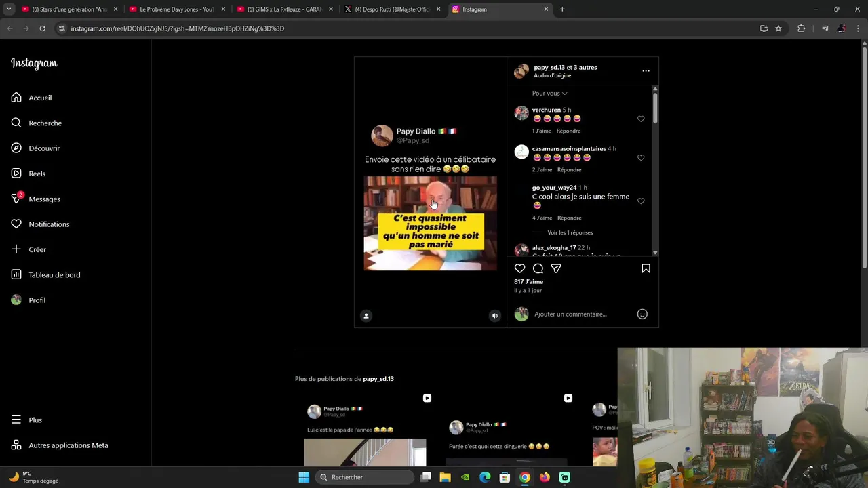Like casamansasoinsplantaires's comment
The height and width of the screenshot is (488, 868).
(x=641, y=157)
